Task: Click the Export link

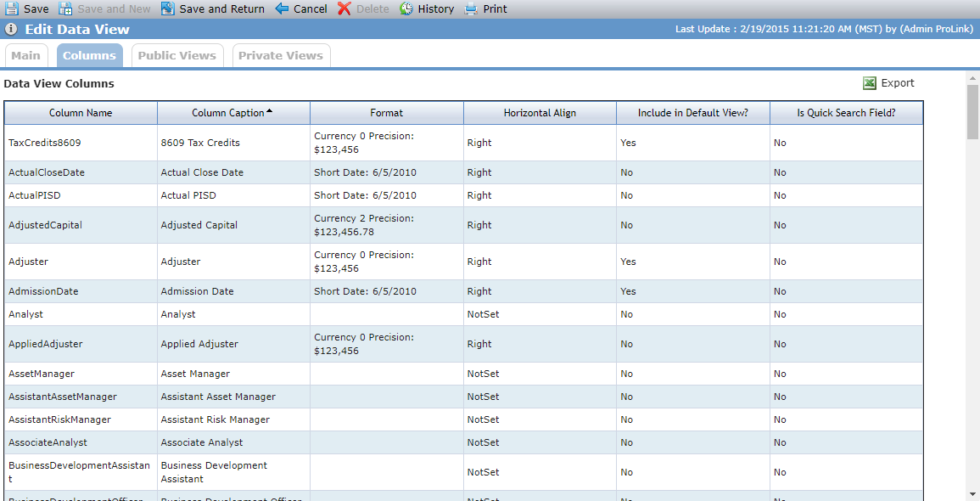Action: [x=898, y=83]
